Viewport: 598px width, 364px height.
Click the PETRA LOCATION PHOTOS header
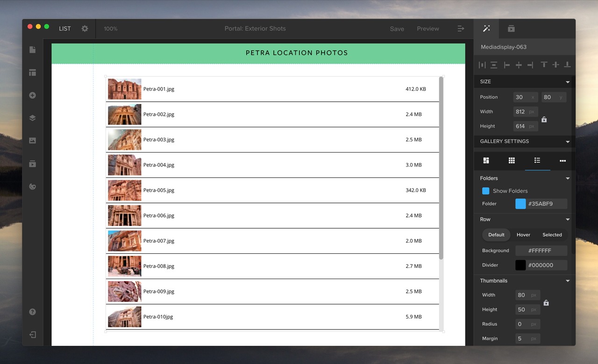[297, 53]
